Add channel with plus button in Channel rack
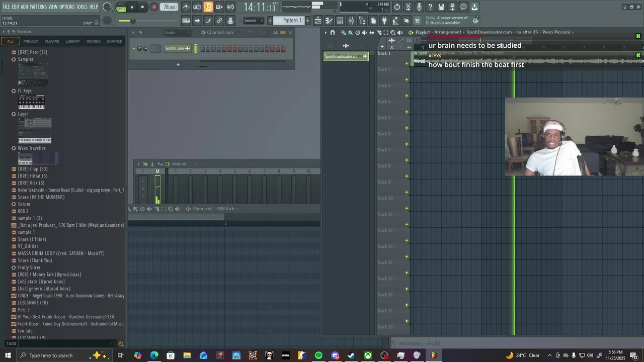 tap(178, 64)
